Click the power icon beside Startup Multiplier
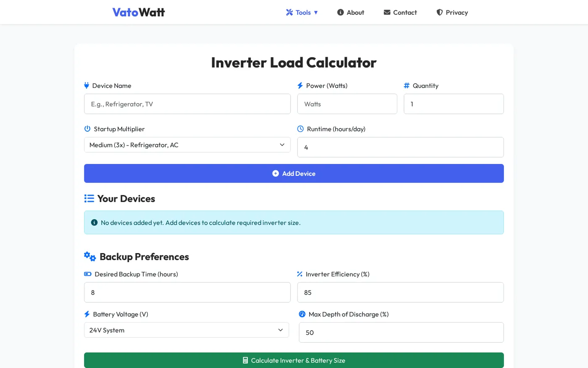 tap(87, 129)
